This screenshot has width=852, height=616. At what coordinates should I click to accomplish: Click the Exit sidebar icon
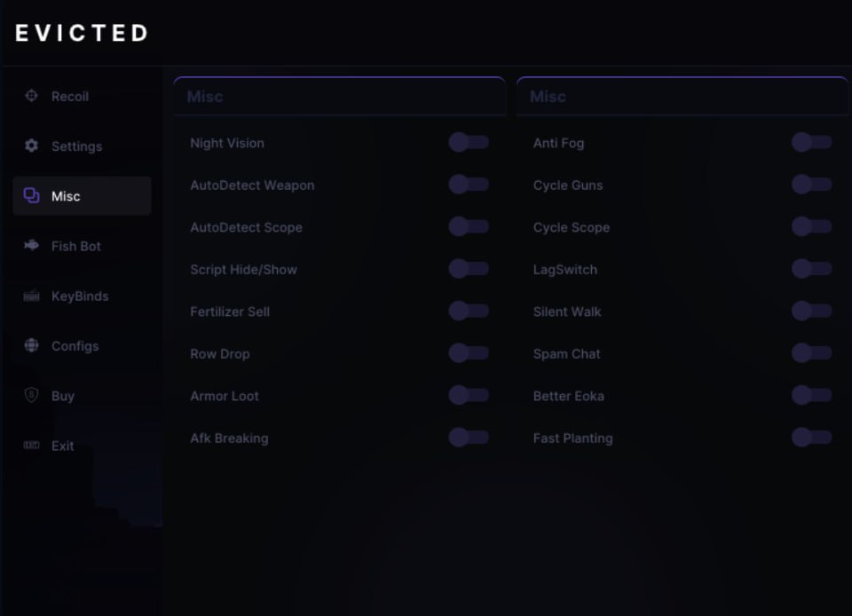click(x=32, y=446)
